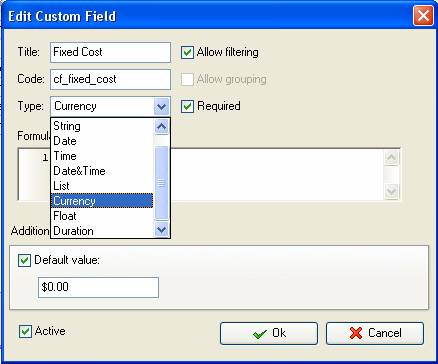Uncheck the Required checkbox
438x364 pixels.
pos(187,106)
